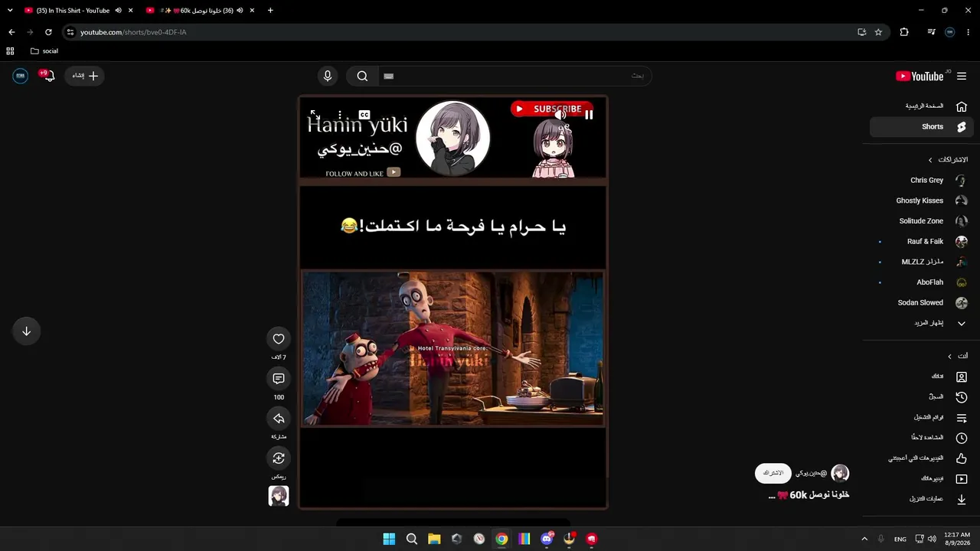Collapse the YouTube guide hamburger menu

point(962,76)
